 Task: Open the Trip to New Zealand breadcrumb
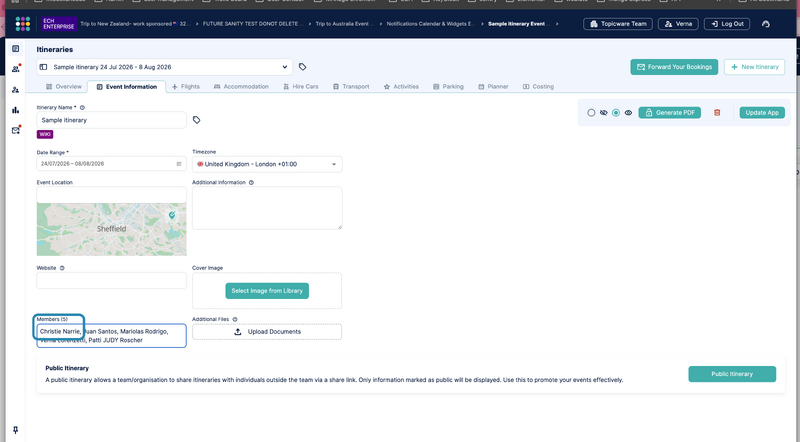coord(135,24)
